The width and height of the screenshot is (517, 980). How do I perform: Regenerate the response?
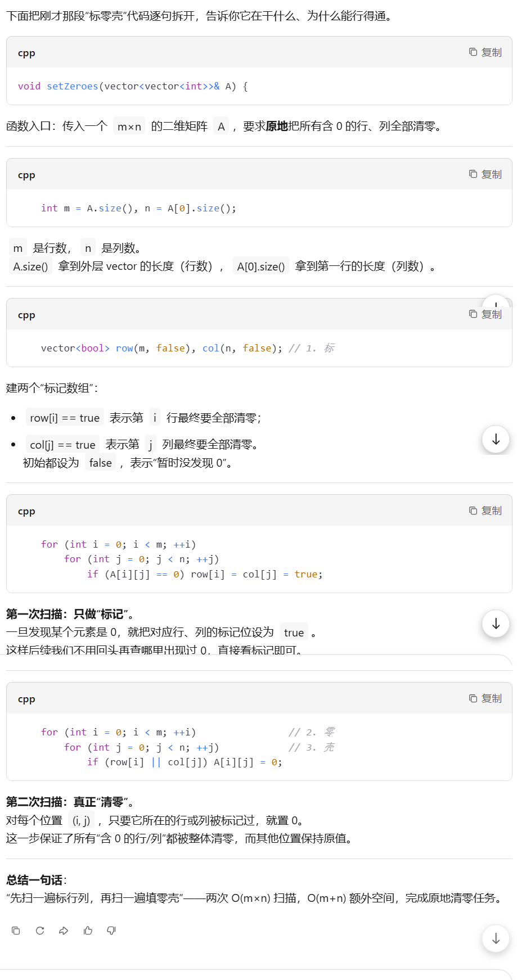[39, 931]
